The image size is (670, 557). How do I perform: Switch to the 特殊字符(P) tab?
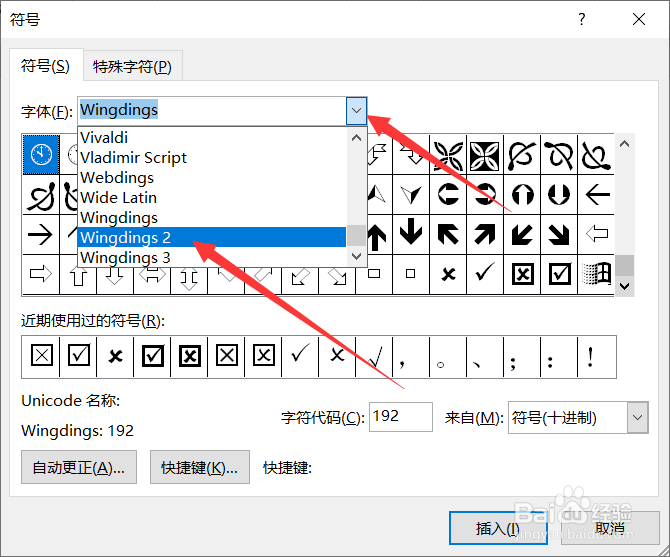point(132,67)
